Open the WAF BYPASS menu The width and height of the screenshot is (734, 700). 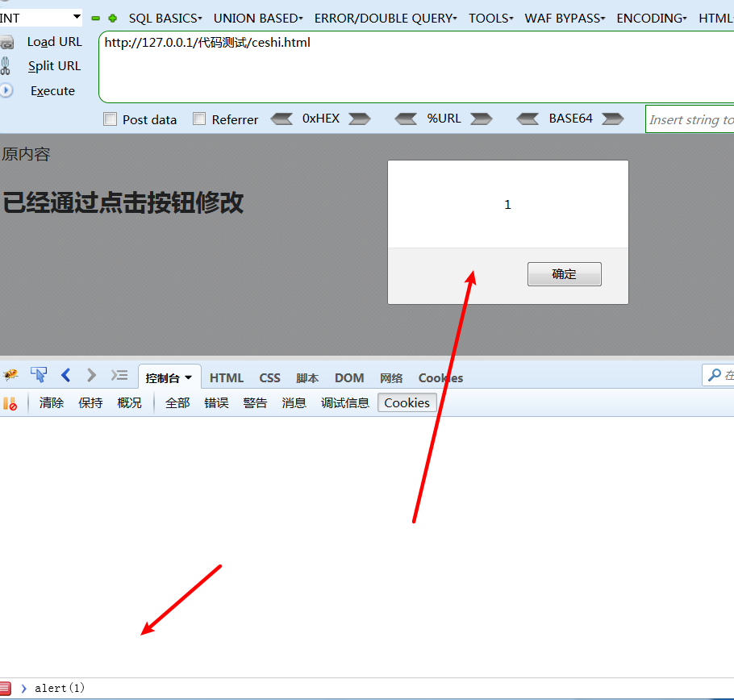coord(565,19)
